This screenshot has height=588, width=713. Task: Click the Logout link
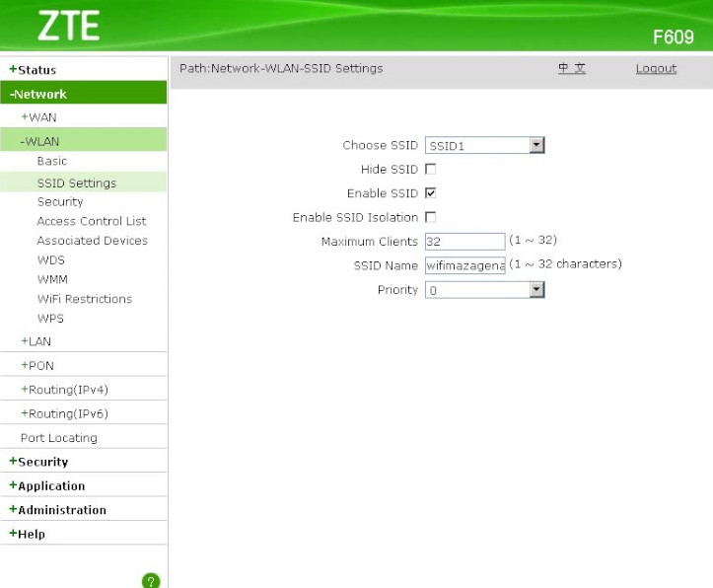tap(656, 68)
